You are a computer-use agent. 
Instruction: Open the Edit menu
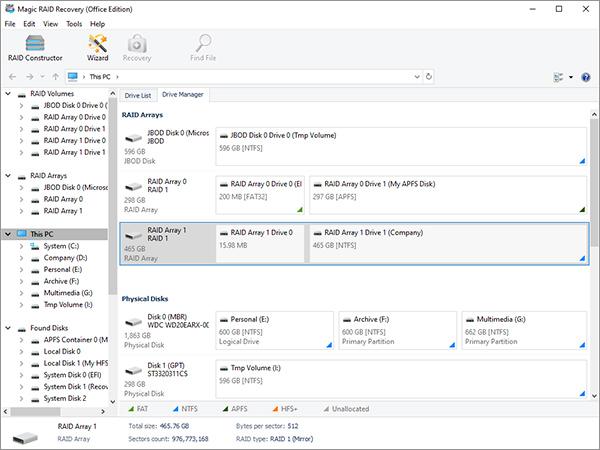29,24
